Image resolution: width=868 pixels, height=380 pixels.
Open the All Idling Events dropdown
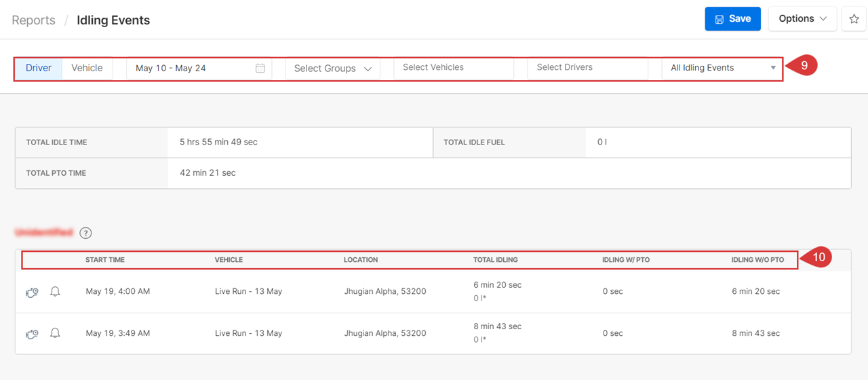722,68
